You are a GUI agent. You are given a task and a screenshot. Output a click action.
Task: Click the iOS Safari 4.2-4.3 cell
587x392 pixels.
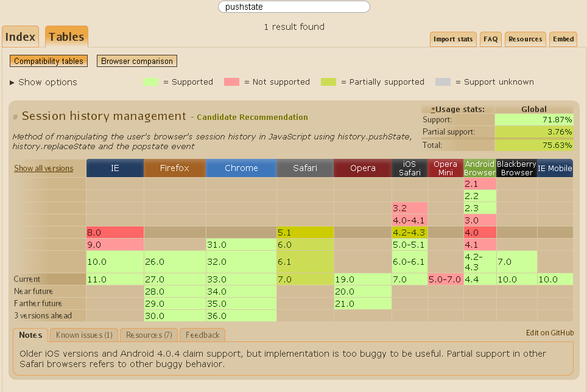[410, 233]
